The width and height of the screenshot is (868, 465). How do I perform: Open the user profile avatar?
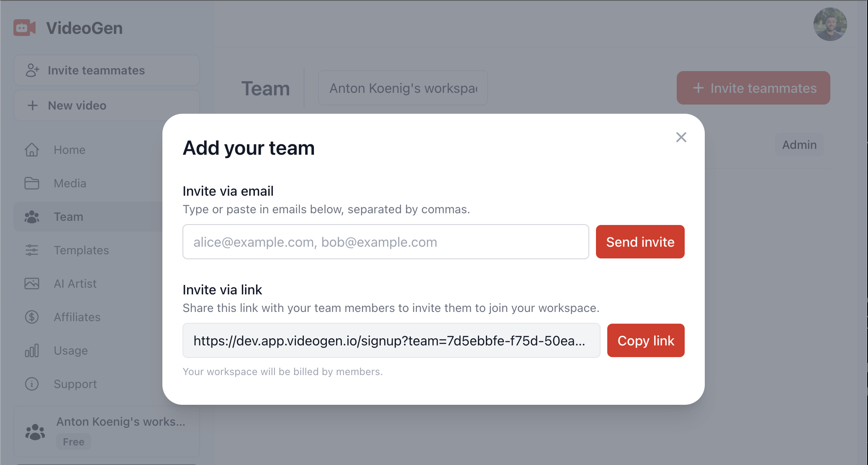(x=830, y=24)
